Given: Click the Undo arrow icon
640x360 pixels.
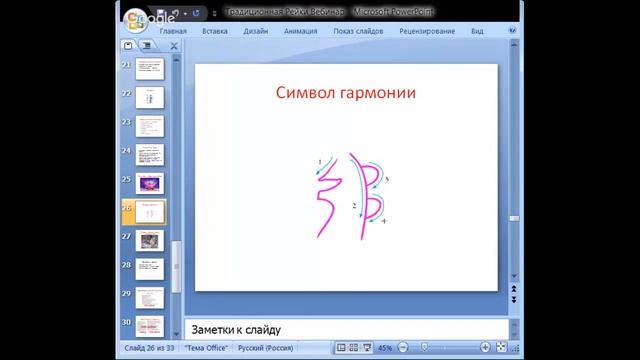Looking at the screenshot, I should click(176, 13).
